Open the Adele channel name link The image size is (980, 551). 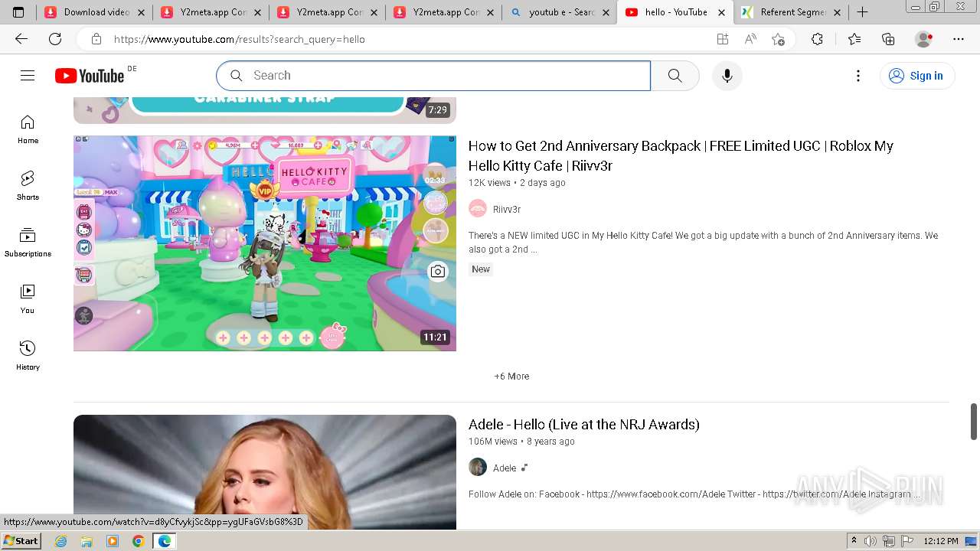(505, 468)
